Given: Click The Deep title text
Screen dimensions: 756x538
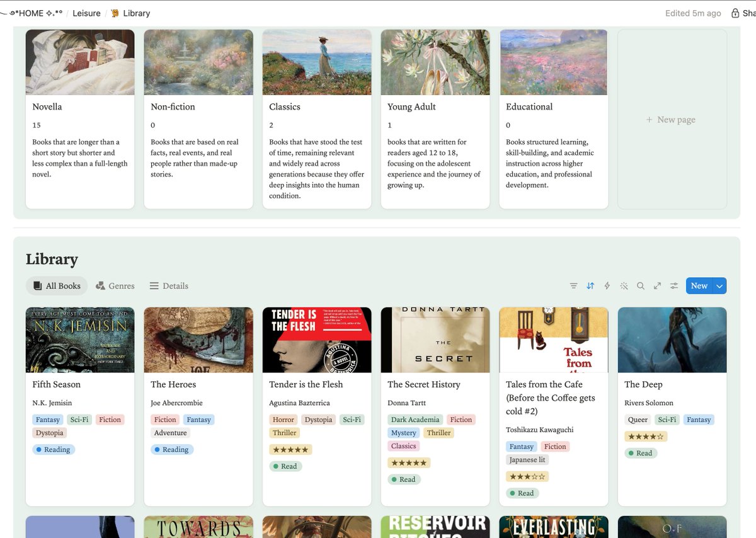Looking at the screenshot, I should pyautogui.click(x=643, y=384).
